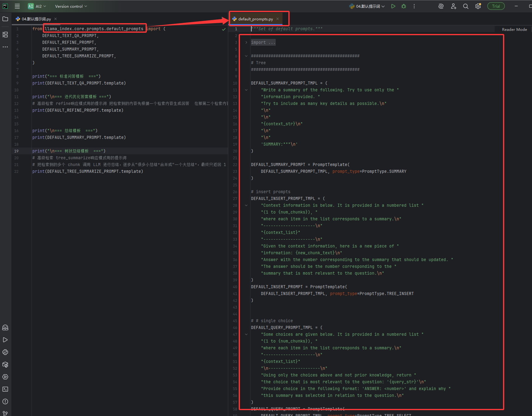This screenshot has width=532, height=416.
Task: Click the PyCharm logo icon
Action: coord(5,6)
